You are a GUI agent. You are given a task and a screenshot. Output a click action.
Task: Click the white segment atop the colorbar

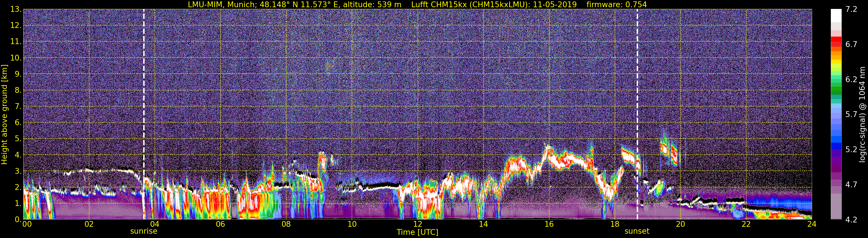836,16
